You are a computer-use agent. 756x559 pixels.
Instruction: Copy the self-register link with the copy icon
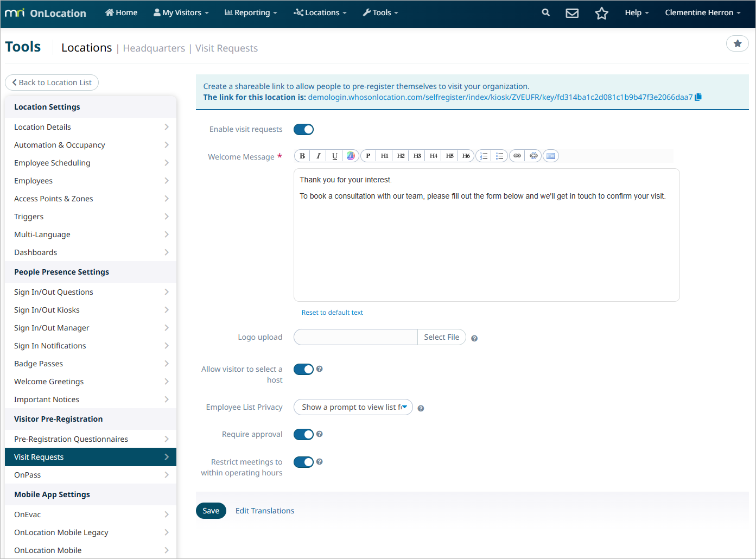[x=698, y=97]
